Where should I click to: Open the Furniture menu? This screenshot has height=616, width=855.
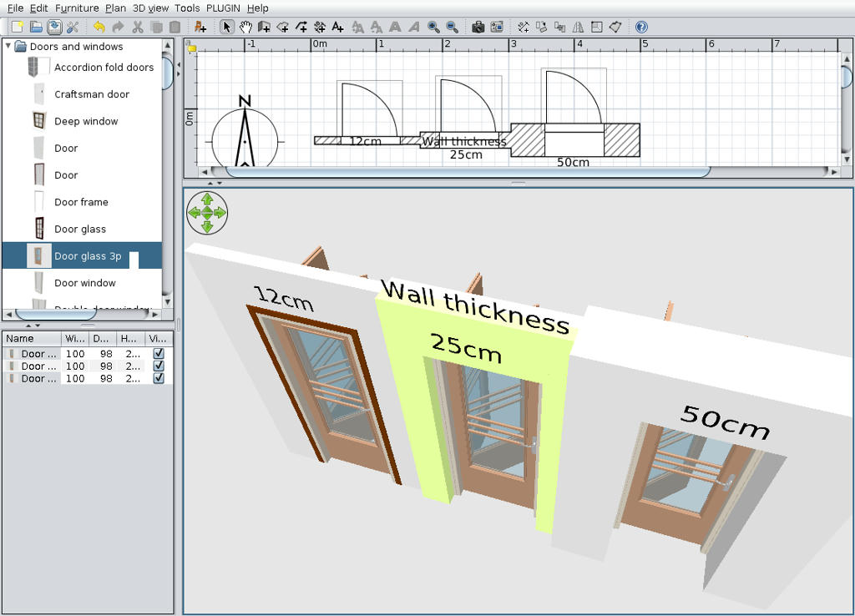tap(77, 8)
